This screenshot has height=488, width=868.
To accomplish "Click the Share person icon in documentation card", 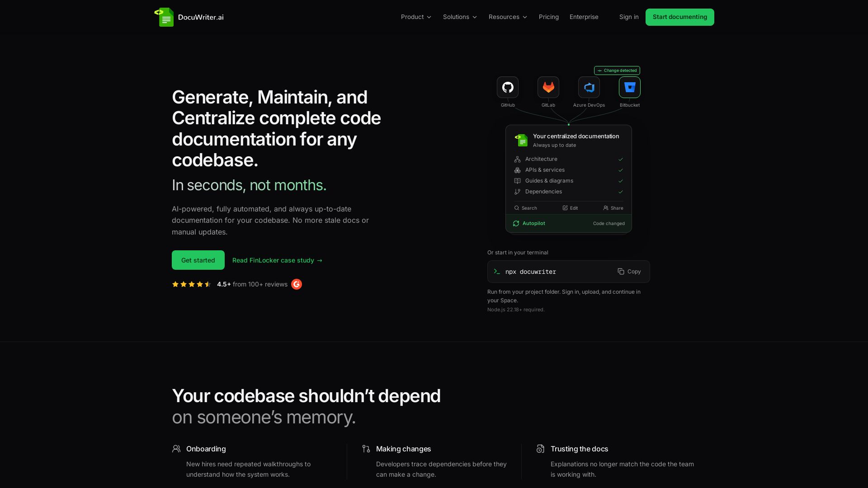I will point(606,208).
